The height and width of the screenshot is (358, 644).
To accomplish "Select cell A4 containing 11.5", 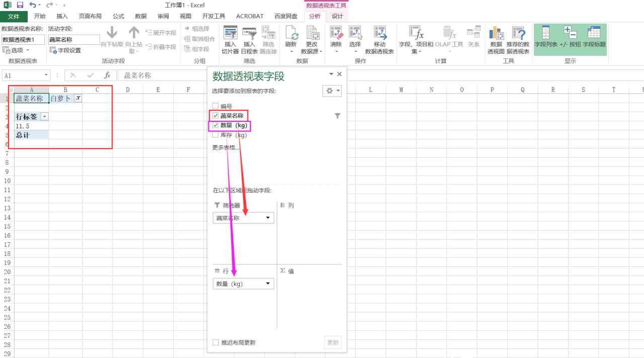I will [x=32, y=126].
